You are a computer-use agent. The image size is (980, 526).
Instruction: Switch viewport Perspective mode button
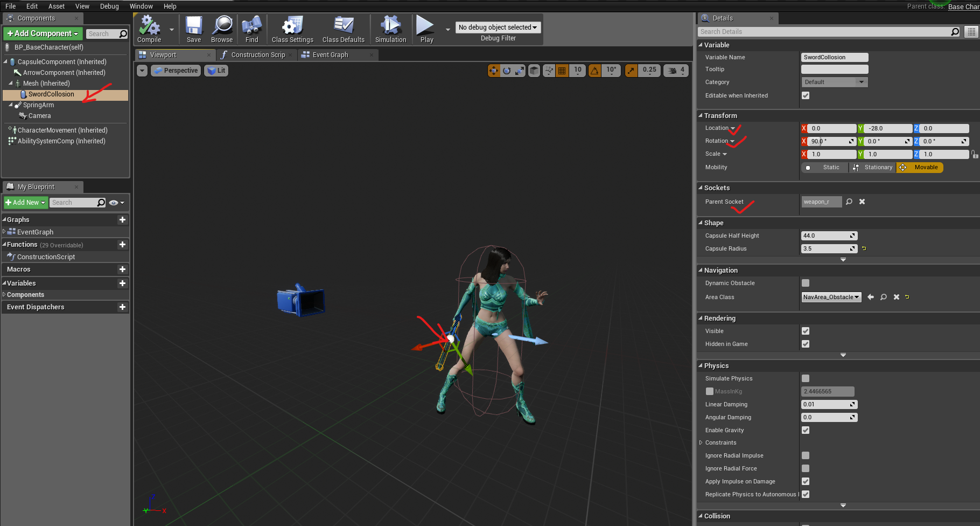(x=176, y=71)
